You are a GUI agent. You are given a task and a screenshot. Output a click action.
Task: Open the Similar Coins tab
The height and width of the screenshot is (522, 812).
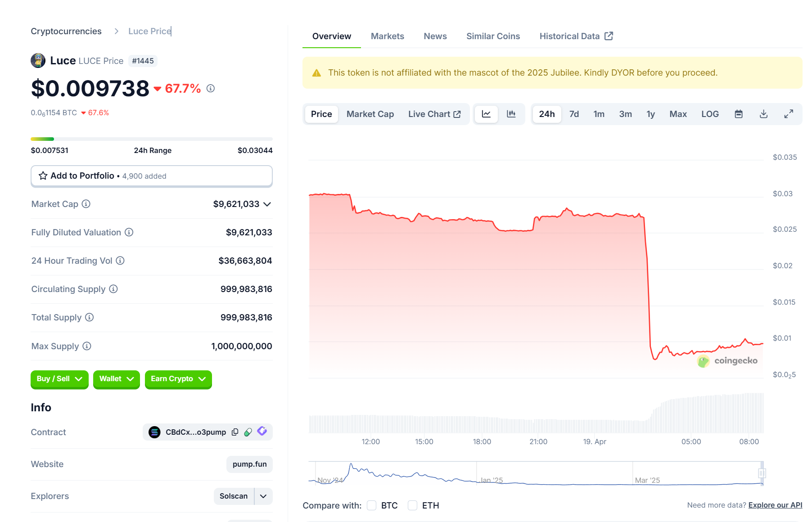(493, 36)
